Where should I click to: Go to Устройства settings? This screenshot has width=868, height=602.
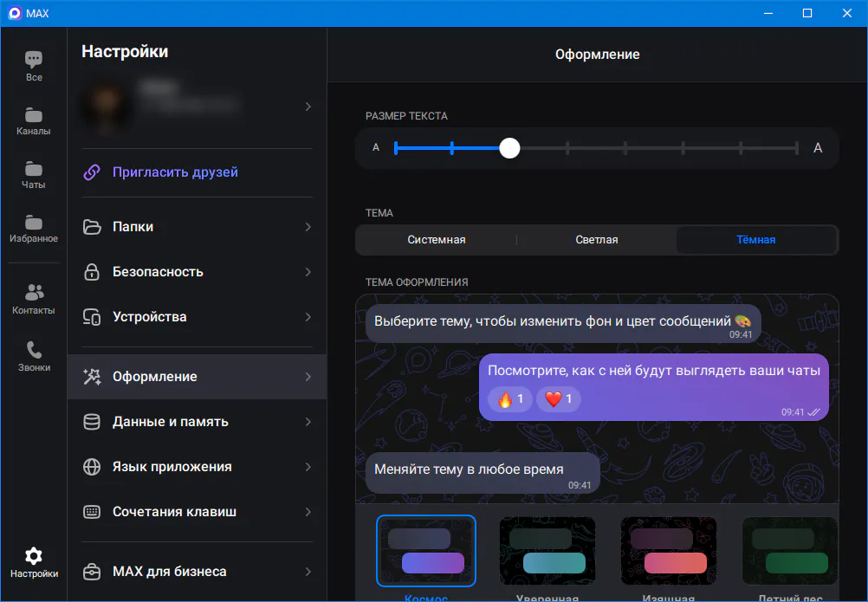pos(197,317)
